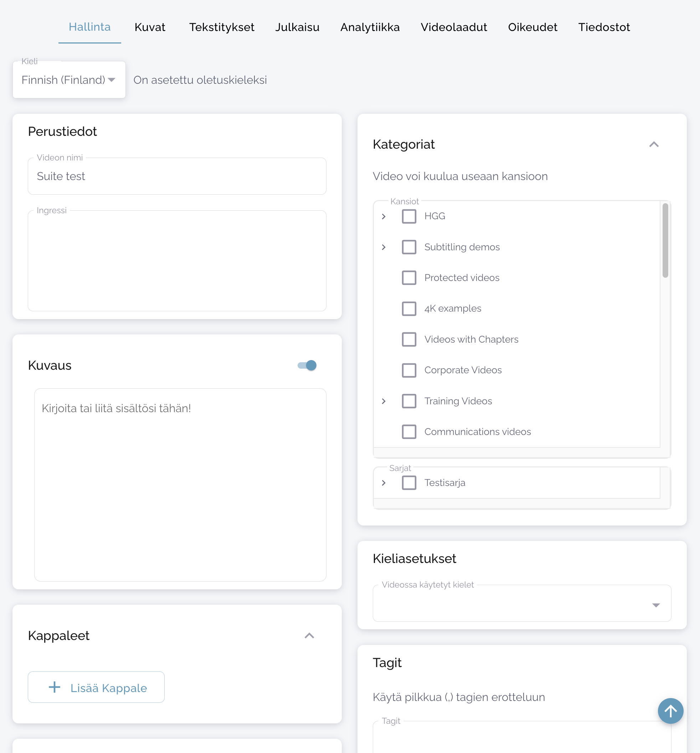Go to the Tiedostot tab
700x753 pixels.
(604, 27)
